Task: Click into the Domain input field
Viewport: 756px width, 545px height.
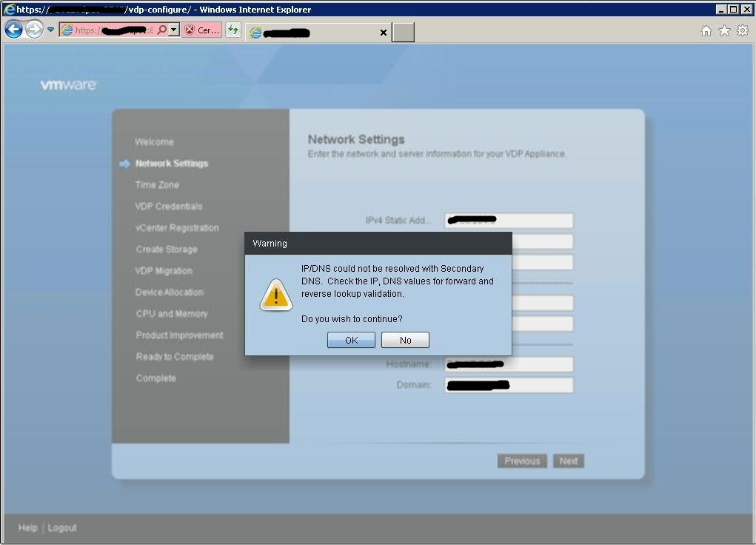Action: 509,385
